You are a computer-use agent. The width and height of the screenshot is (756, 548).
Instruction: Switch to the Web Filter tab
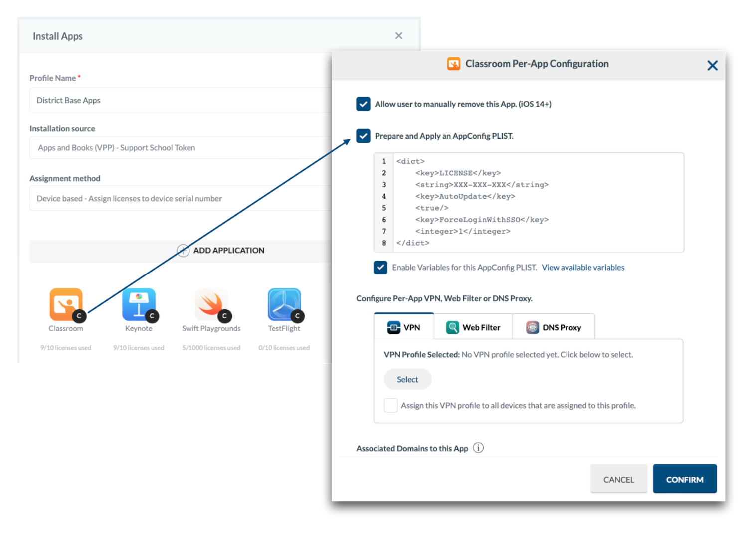coord(473,327)
